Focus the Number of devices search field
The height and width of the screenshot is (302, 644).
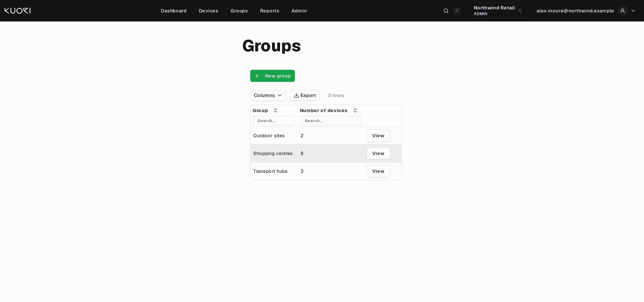(x=331, y=120)
